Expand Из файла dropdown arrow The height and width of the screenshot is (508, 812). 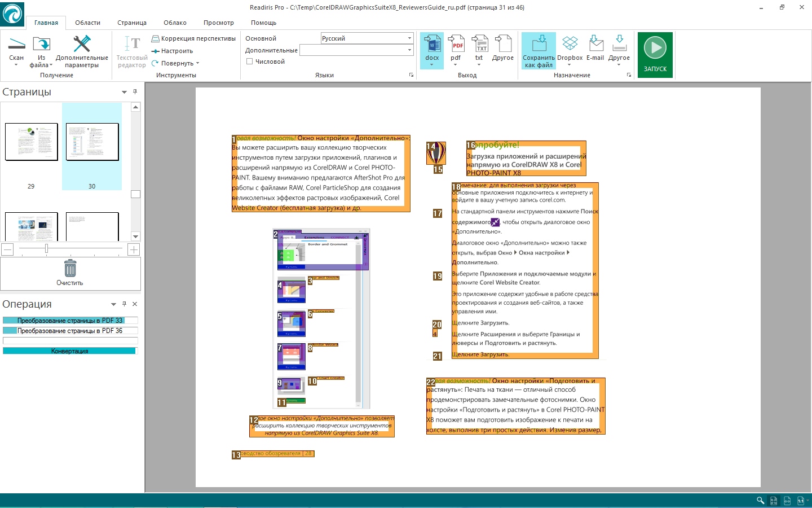[51, 65]
